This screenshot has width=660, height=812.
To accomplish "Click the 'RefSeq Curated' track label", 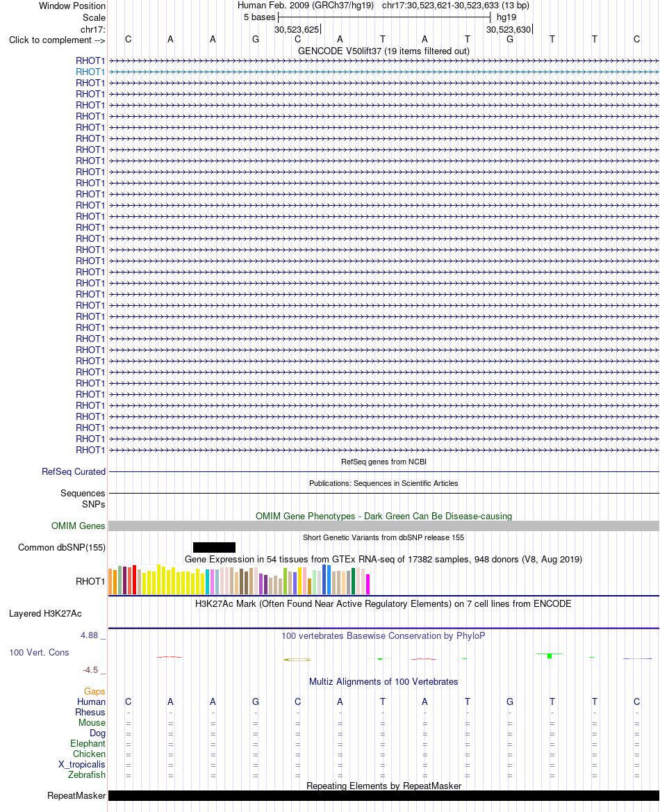I will [x=74, y=472].
